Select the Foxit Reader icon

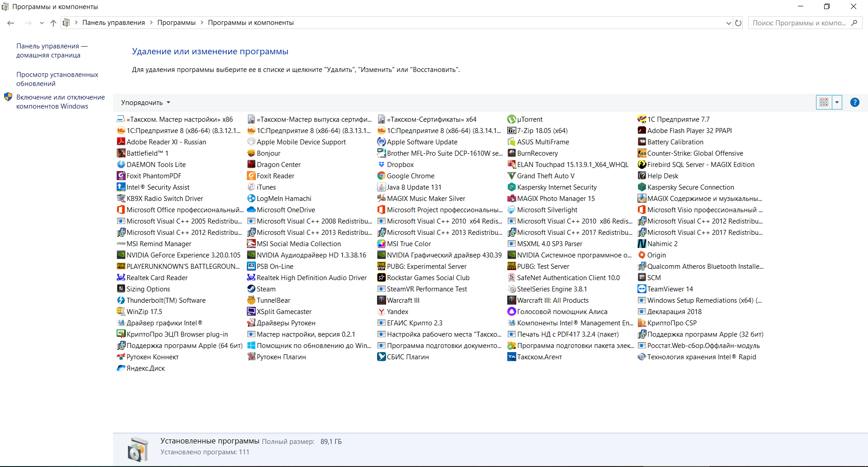251,176
